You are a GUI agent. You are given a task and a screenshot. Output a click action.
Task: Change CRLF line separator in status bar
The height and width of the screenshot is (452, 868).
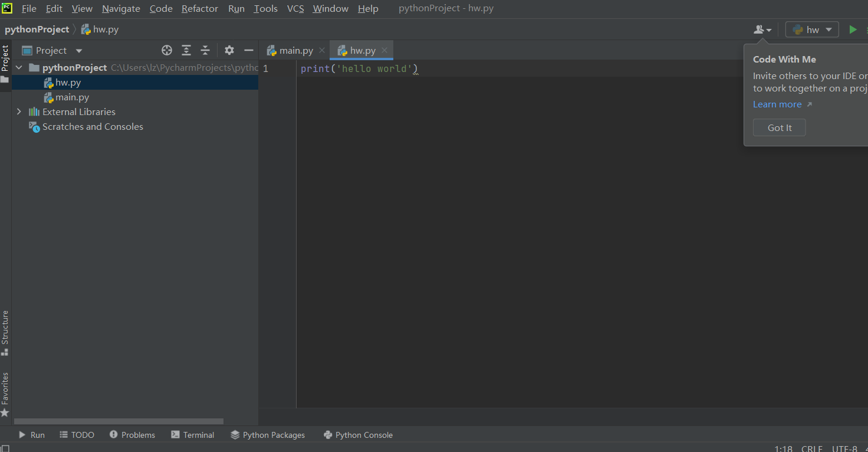pyautogui.click(x=812, y=448)
